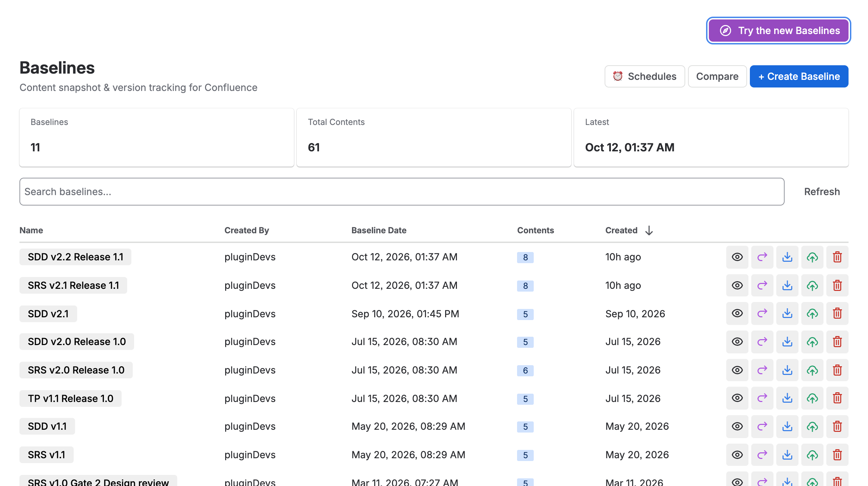Viewport: 868px width, 486px height.
Task: Open the SRS v2.1 Release 1.1 name tag
Action: pos(73,285)
